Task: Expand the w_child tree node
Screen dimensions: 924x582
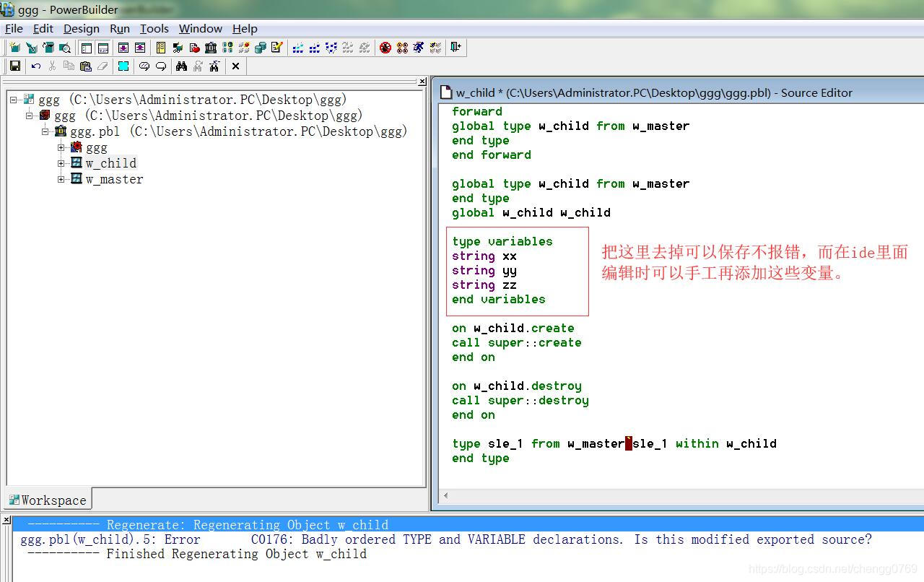Action: click(x=61, y=163)
